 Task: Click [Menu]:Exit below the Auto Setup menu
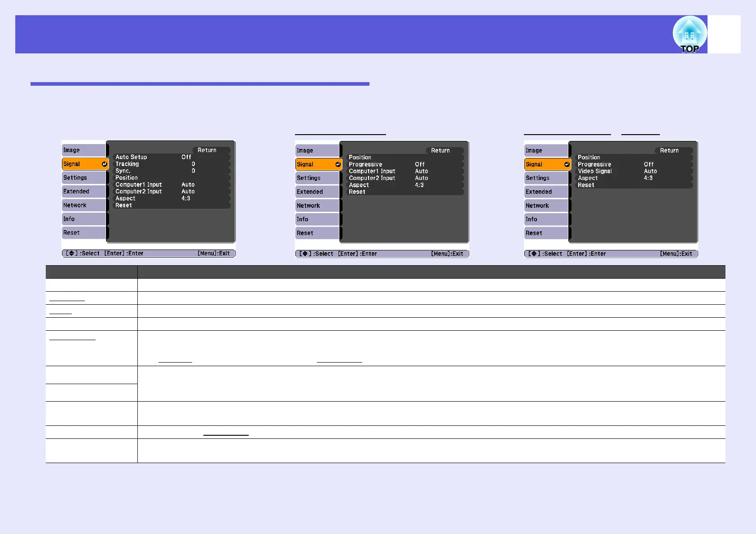click(214, 254)
